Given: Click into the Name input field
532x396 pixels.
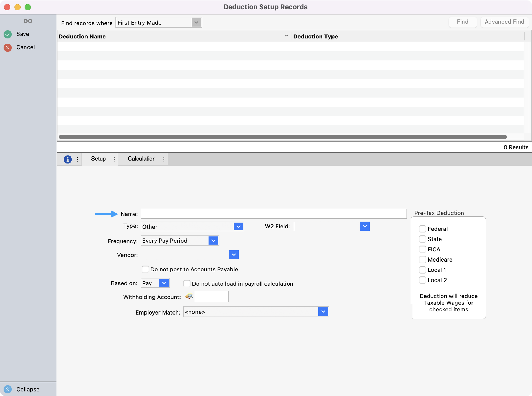Looking at the screenshot, I should point(273,214).
